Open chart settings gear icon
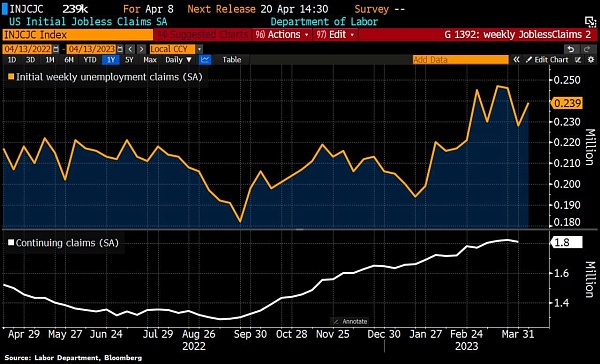The width and height of the screenshot is (600, 364). click(591, 60)
